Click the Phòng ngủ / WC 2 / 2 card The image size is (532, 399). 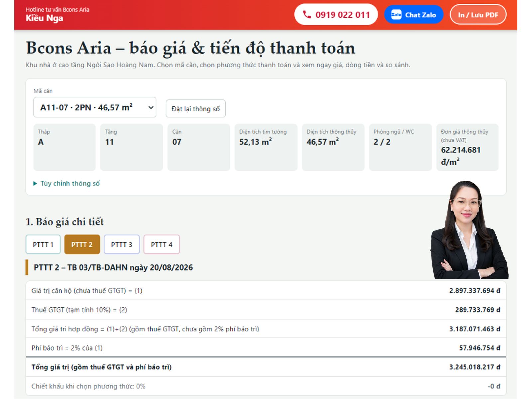click(x=400, y=147)
